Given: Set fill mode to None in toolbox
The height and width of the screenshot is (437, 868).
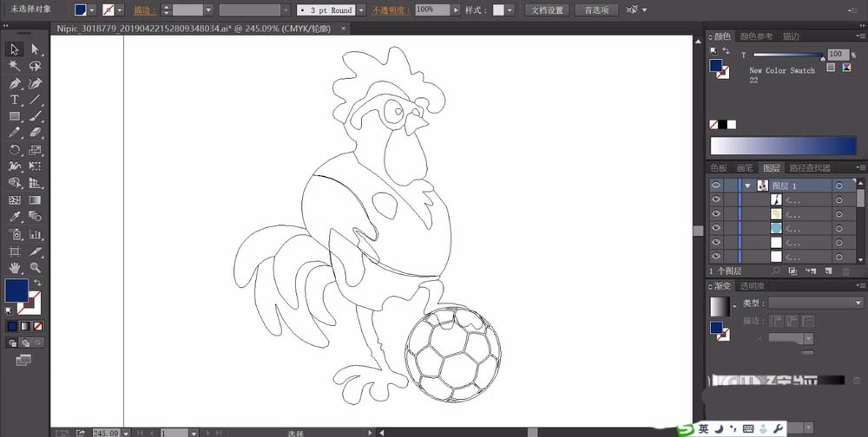Looking at the screenshot, I should coord(37,326).
